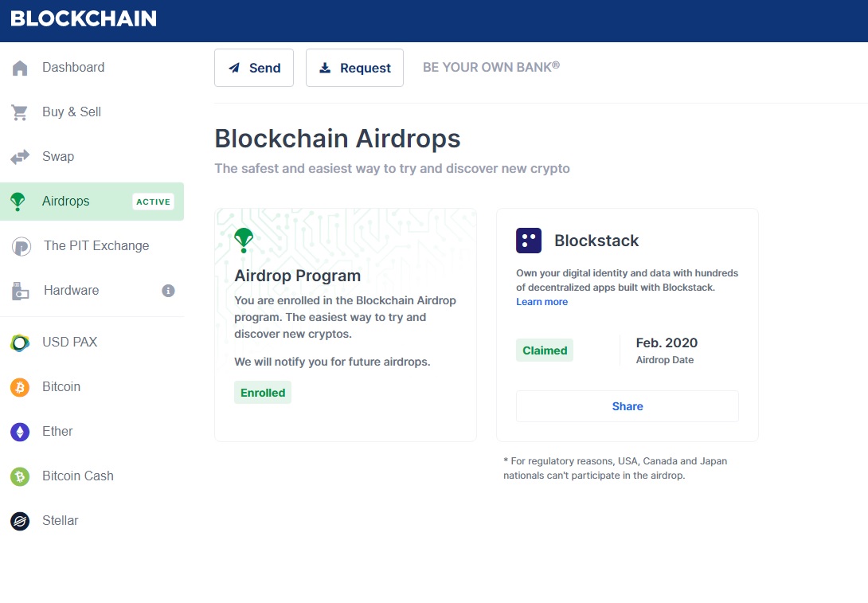Follow the Blockstack Learn more link
This screenshot has width=868, height=603.
click(x=542, y=302)
